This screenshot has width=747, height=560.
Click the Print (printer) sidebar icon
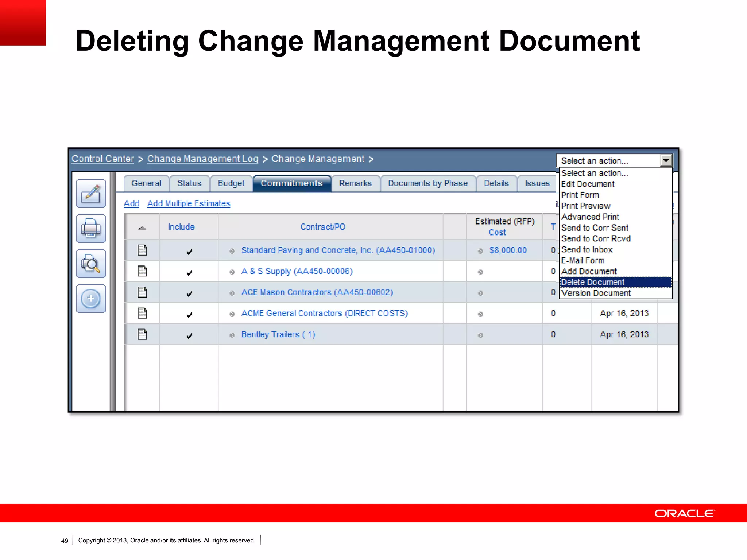91,229
